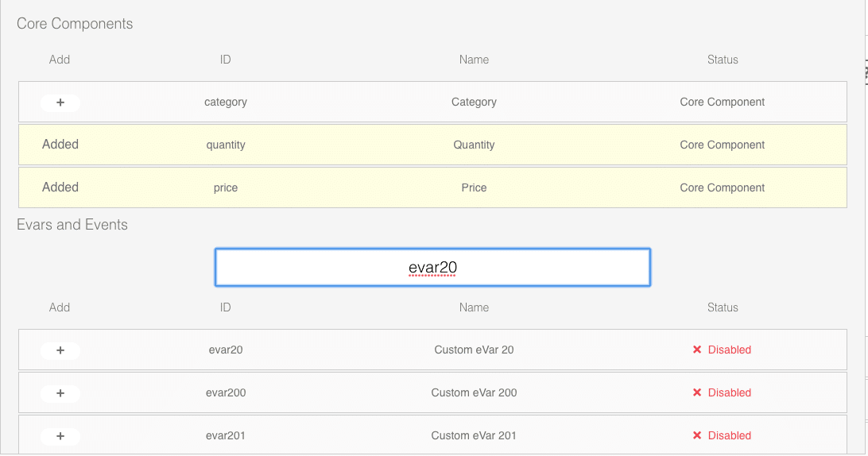The width and height of the screenshot is (868, 456).
Task: Click Disabled status for evar201
Action: tap(729, 435)
